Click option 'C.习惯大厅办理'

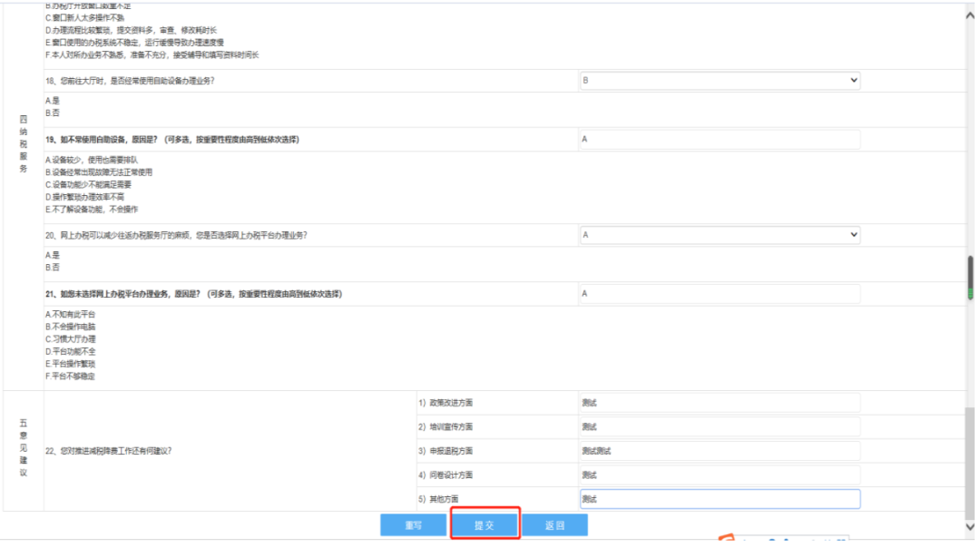click(70, 339)
